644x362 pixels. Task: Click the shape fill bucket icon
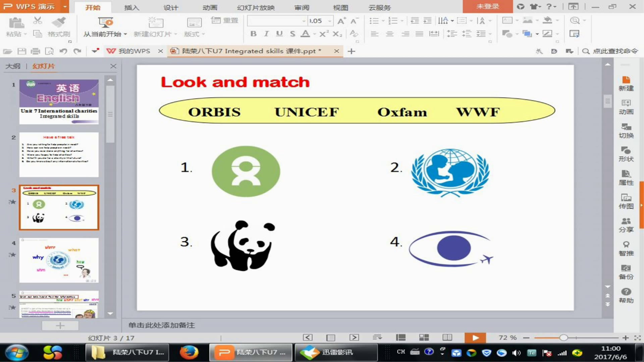547,20
